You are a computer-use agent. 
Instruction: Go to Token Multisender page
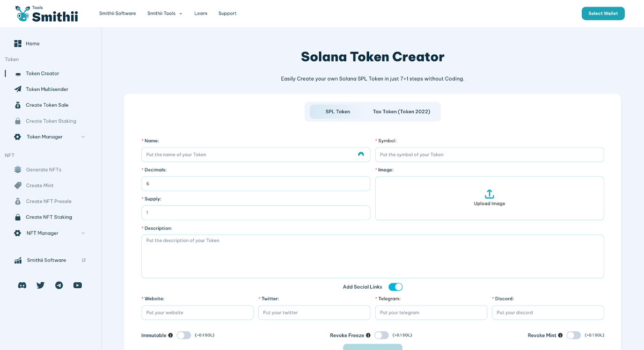coord(47,89)
